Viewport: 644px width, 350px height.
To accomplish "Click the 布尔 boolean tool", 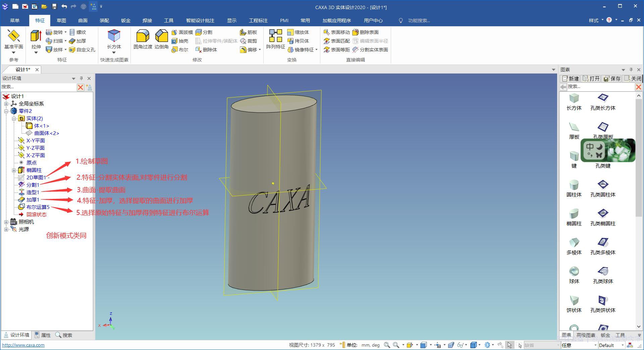I will point(180,50).
